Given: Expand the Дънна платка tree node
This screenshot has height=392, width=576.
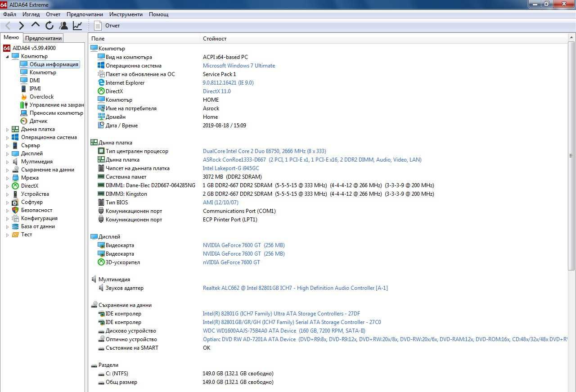Looking at the screenshot, I should (7, 130).
